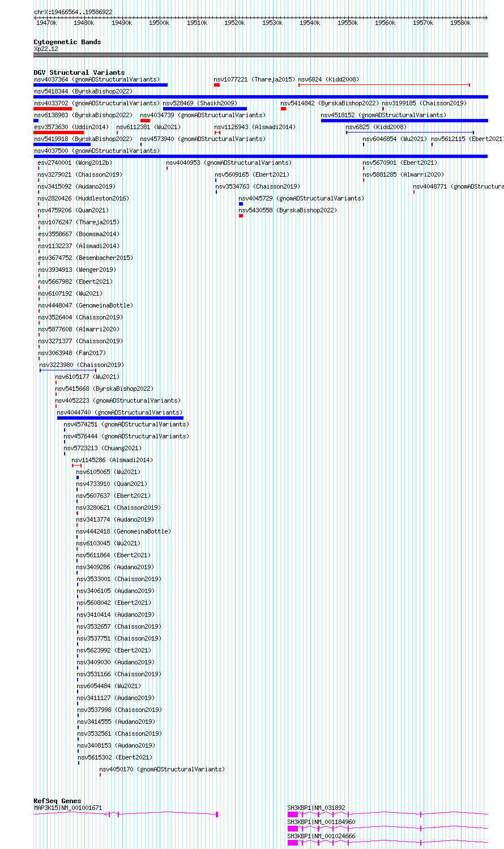Click the 19500k ruler position label
Image resolution: width=504 pixels, height=849 pixels.
pos(159,23)
